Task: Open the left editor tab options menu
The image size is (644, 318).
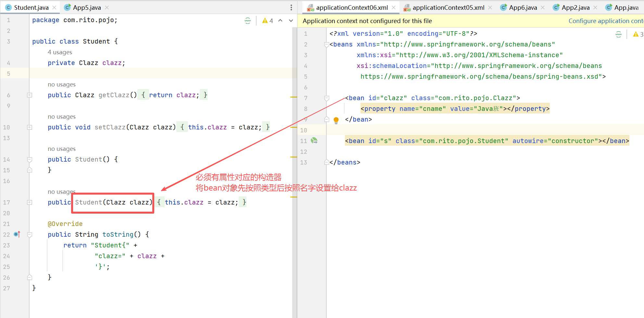Action: (291, 7)
